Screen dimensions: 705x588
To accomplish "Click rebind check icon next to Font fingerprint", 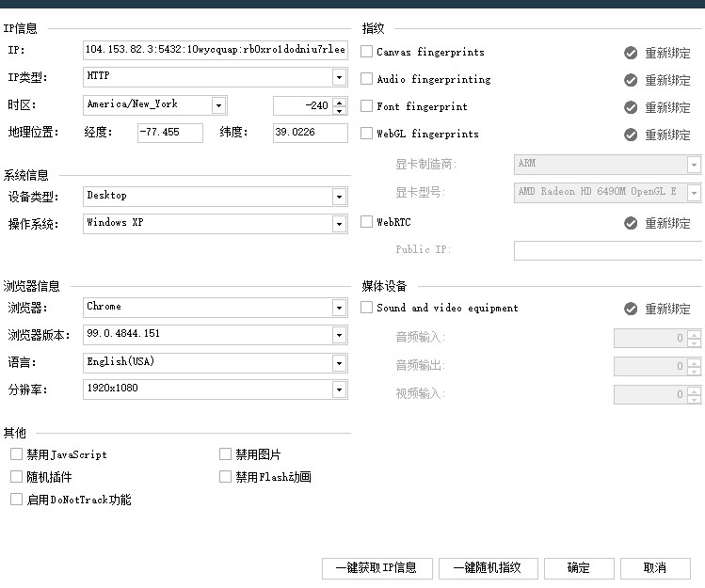I will pyautogui.click(x=631, y=107).
